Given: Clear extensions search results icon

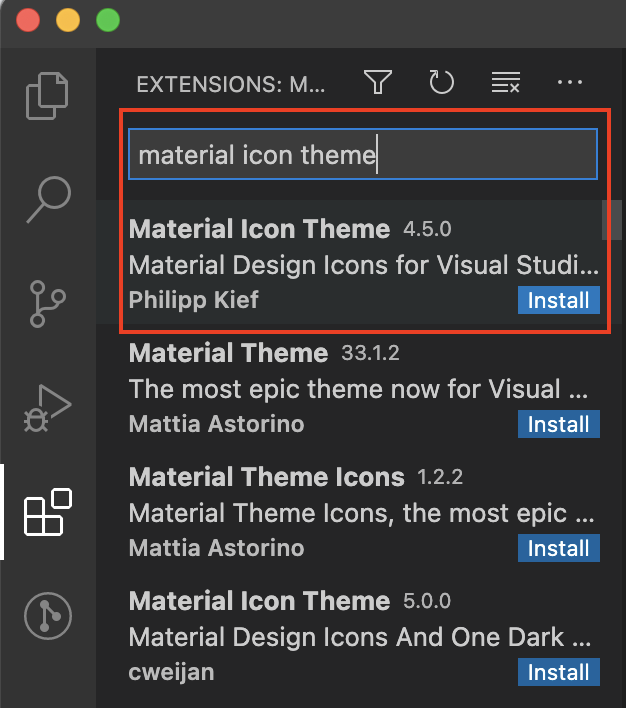Looking at the screenshot, I should tap(505, 82).
